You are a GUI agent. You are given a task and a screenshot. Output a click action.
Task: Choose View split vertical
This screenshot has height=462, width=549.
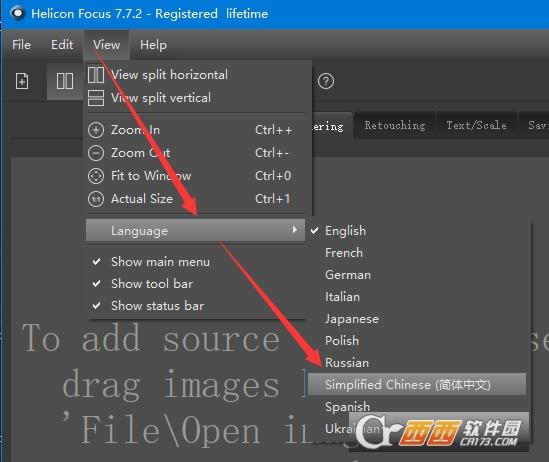[196, 98]
